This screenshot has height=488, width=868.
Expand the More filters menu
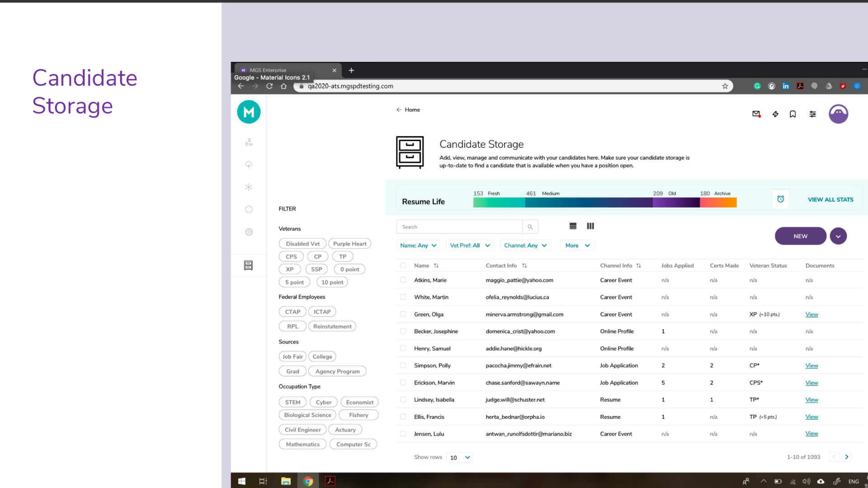tap(577, 245)
